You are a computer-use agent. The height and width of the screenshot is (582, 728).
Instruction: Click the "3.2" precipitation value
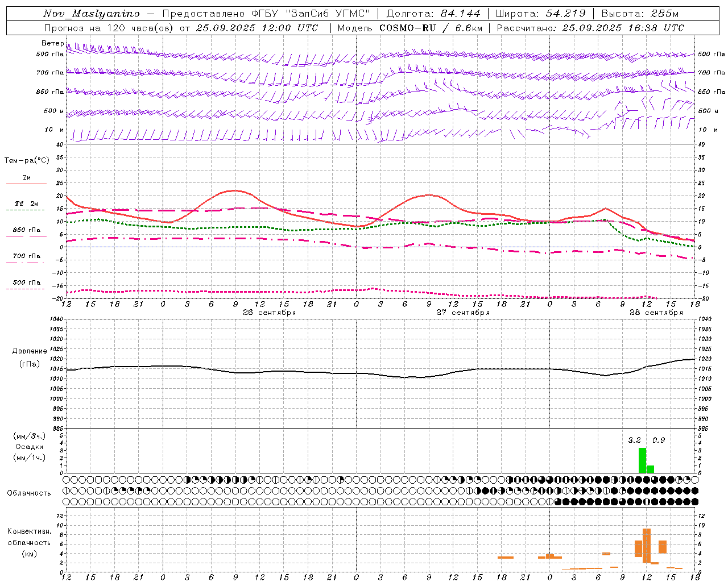click(634, 440)
